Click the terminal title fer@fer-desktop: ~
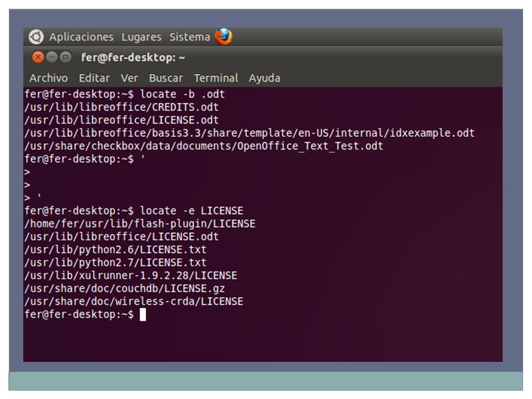The width and height of the screenshot is (532, 399). (x=133, y=58)
